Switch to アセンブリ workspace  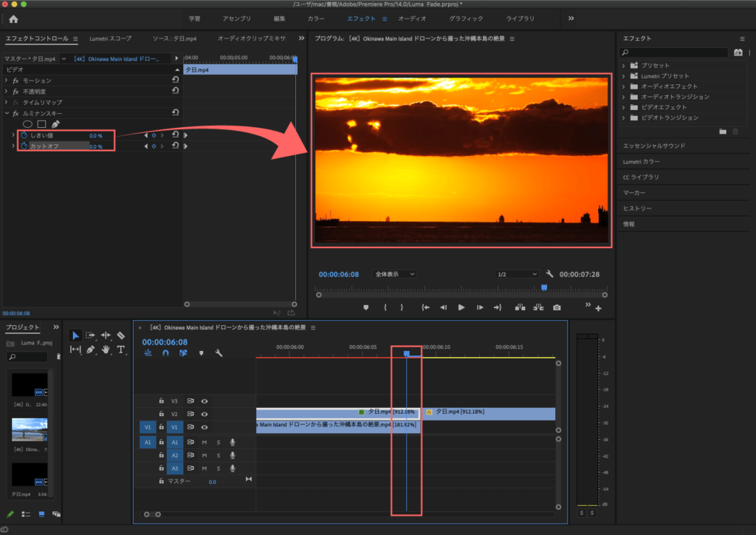click(x=237, y=18)
